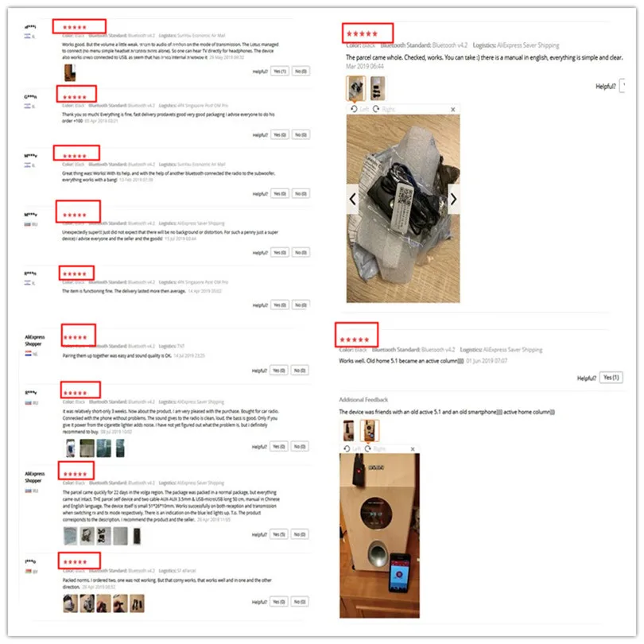Click Yes (1) under the 'Works well. Old home 5.1' review

point(611,378)
